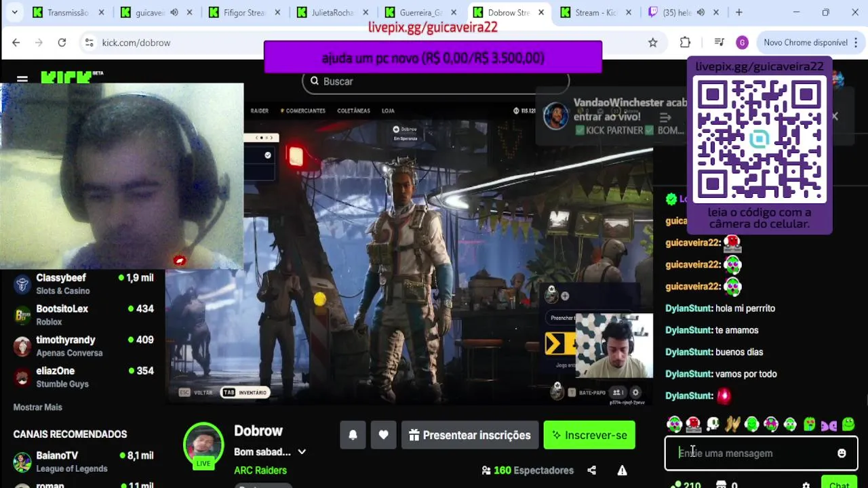Viewport: 868px width, 488px height.
Task: Open Kick hamburger sidebar menu
Action: 22,79
